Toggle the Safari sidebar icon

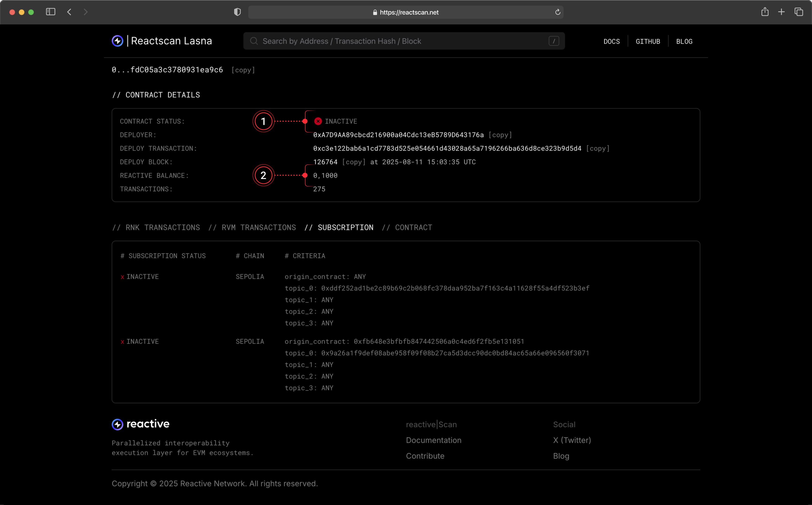51,12
